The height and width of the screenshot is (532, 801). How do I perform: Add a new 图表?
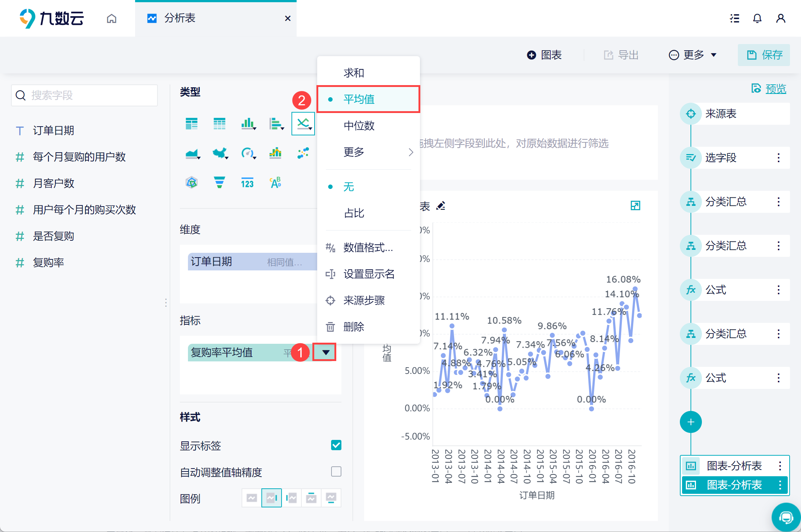544,55
